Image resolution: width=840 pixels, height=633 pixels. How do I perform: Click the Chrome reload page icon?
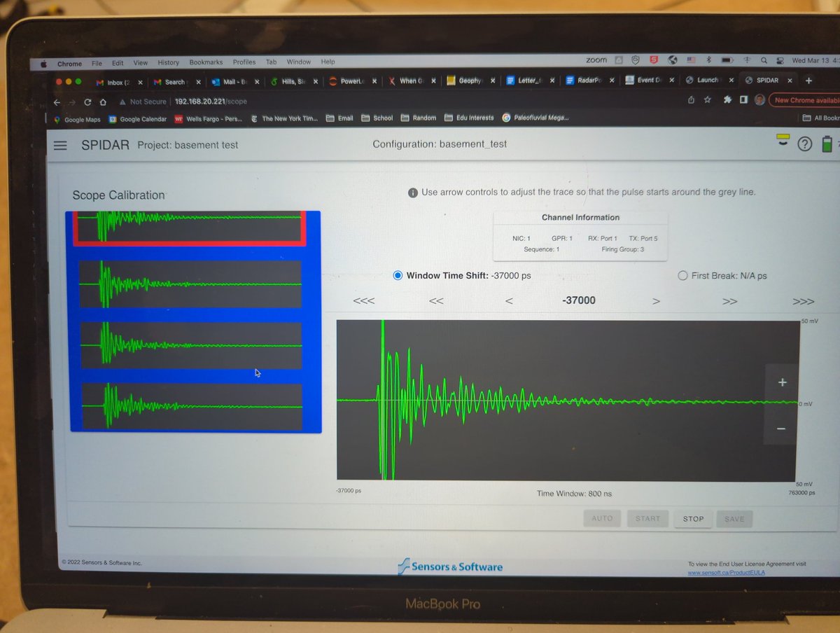pyautogui.click(x=87, y=102)
